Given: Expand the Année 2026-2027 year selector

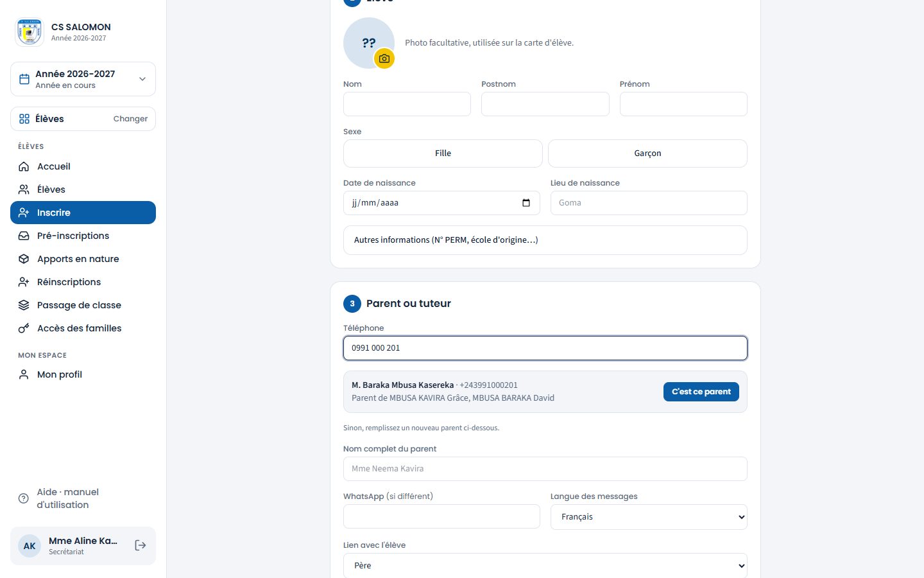Looking at the screenshot, I should [83, 79].
